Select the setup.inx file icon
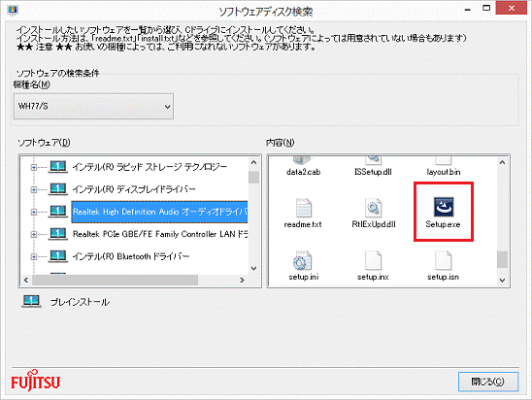This screenshot has height=400, width=532. point(373,260)
